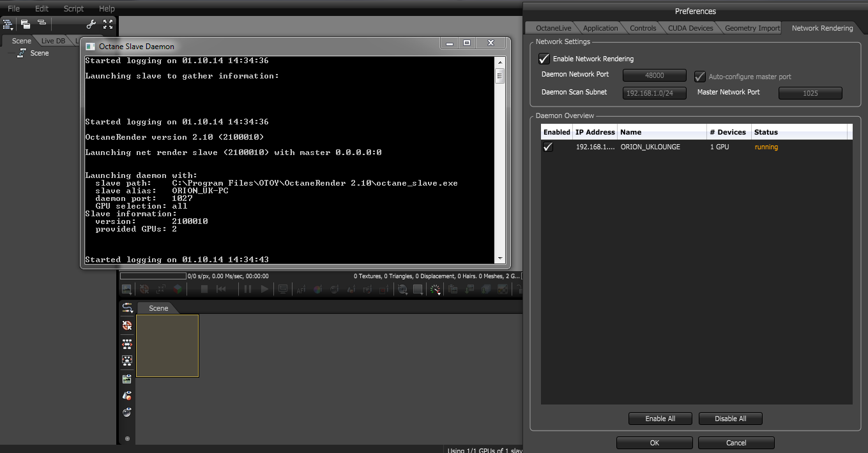Toggle Auto-configure master port checkbox
This screenshot has width=868, height=453.
pos(700,77)
